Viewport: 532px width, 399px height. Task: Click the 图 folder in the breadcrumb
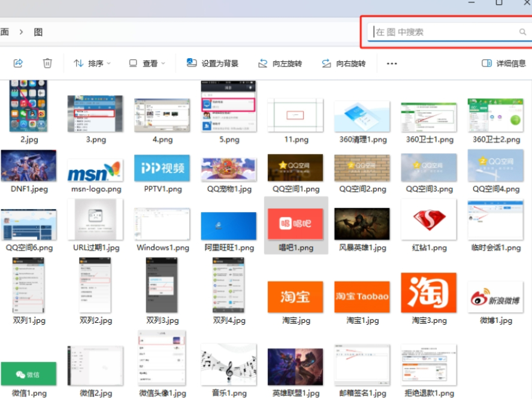(38, 32)
